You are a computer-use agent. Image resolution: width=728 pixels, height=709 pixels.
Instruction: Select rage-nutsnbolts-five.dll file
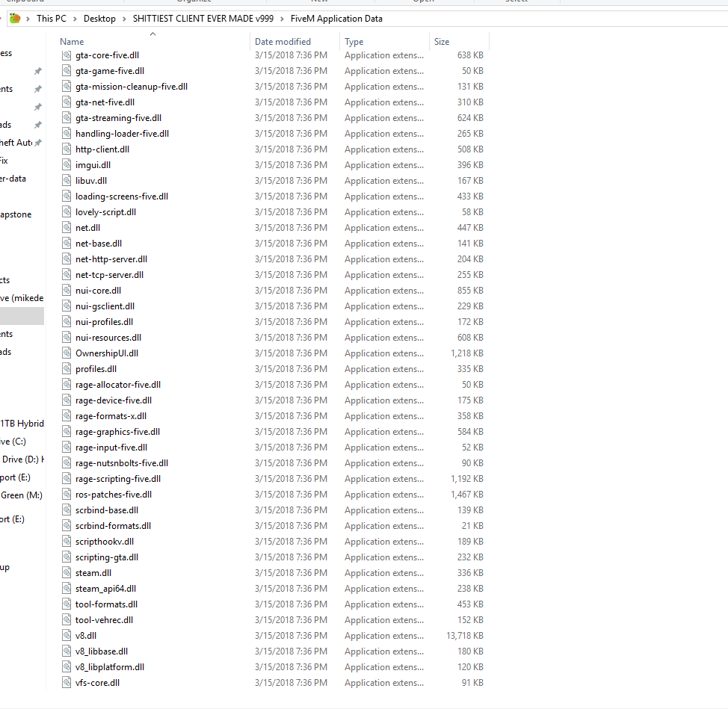tap(122, 463)
